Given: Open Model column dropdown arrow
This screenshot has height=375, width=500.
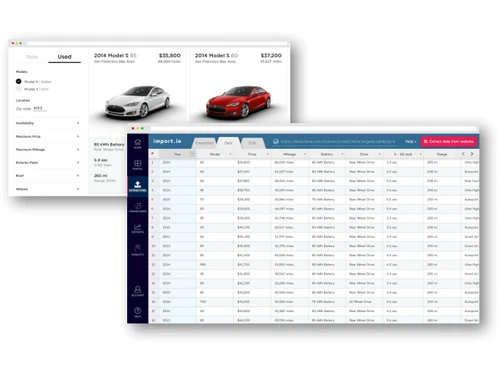Looking at the screenshot, I should (230, 154).
